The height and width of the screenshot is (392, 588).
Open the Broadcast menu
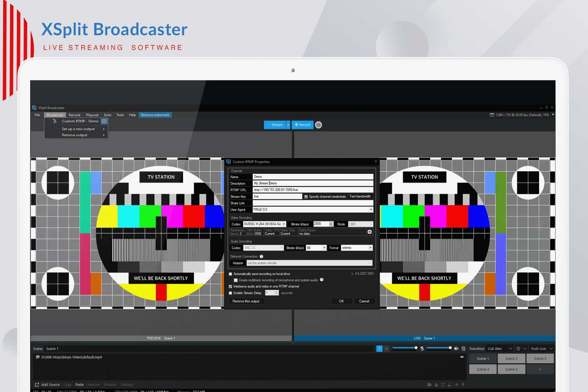coord(55,115)
